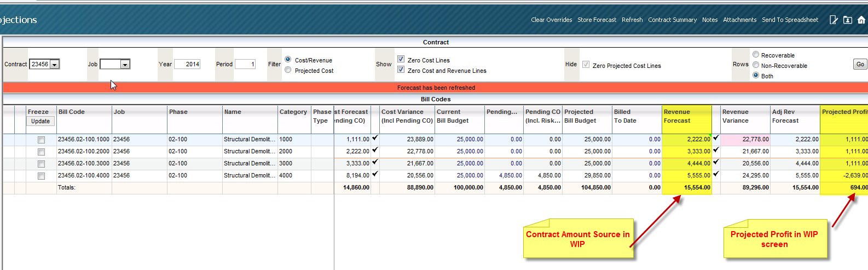Open Notes
The height and width of the screenshot is (270, 868).
pyautogui.click(x=710, y=20)
